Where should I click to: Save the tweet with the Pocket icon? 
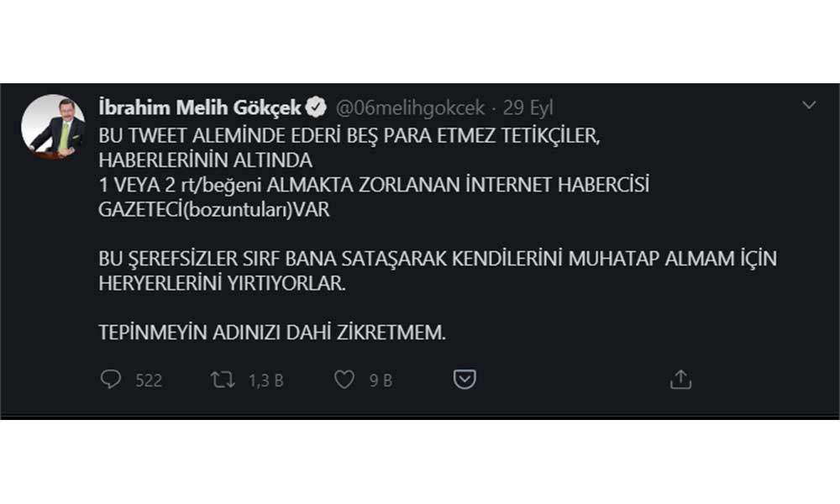465,380
